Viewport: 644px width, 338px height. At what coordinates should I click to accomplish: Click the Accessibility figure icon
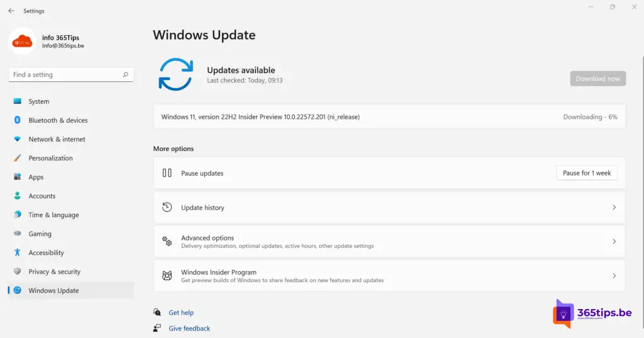(17, 252)
